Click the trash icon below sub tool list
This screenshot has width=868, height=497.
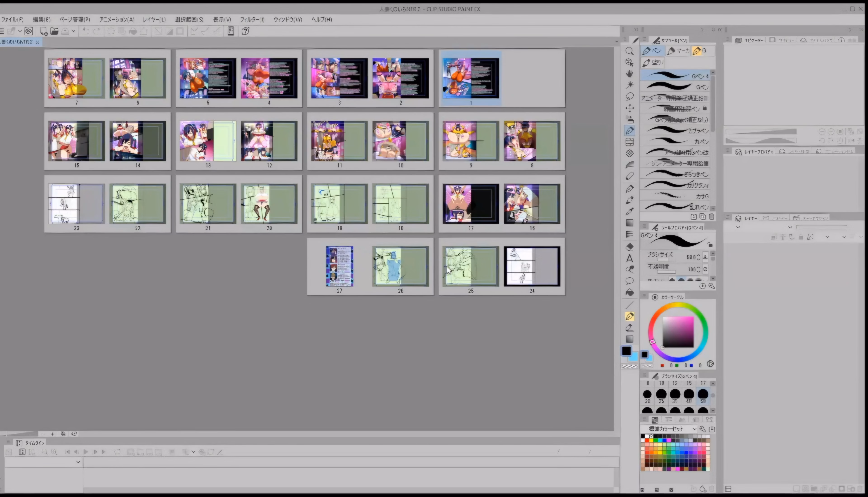coord(711,217)
